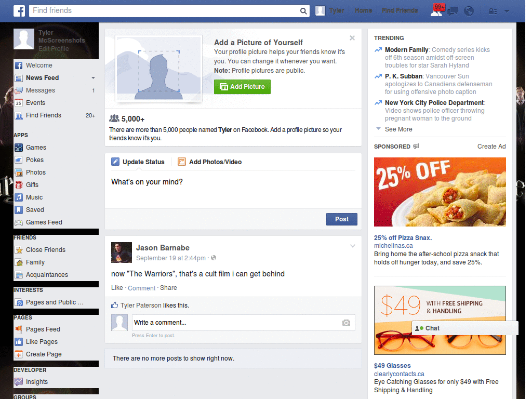Open michelinas.ca ad link
The image size is (532, 399).
tap(393, 246)
